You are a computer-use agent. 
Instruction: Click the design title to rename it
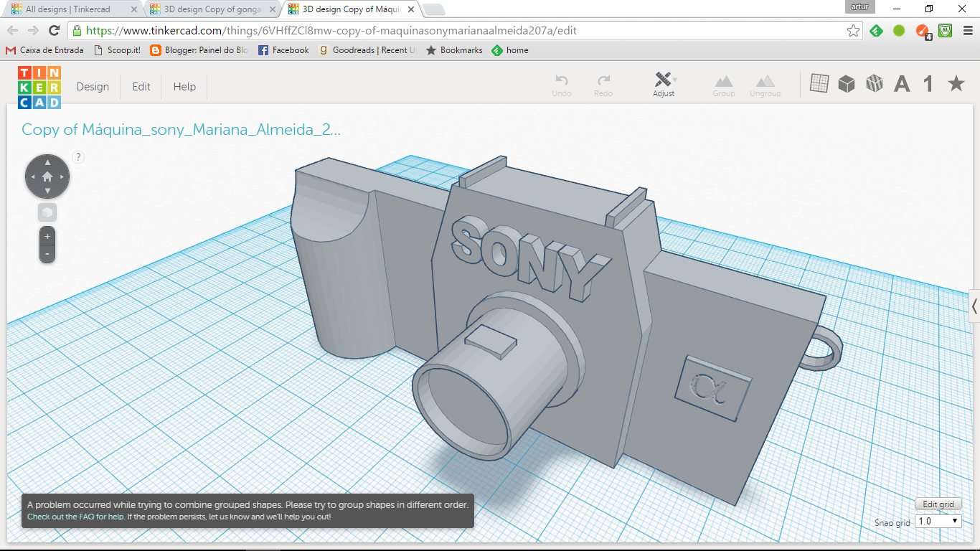[x=179, y=130]
